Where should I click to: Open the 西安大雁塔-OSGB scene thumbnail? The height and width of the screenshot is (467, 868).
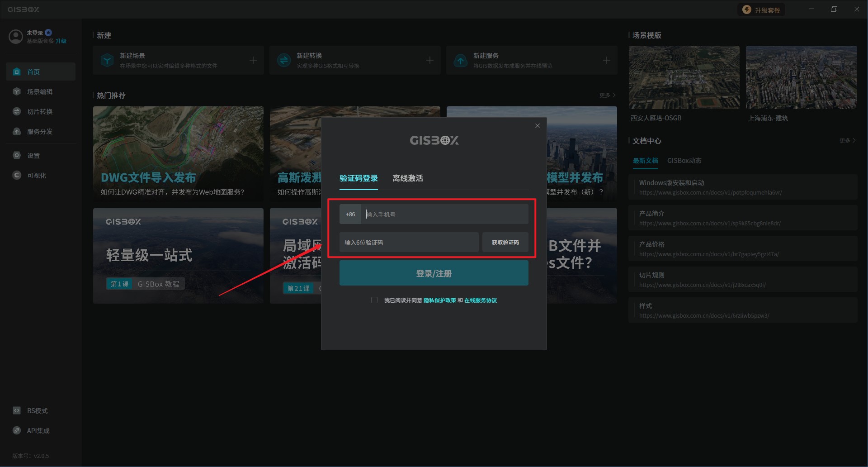pyautogui.click(x=684, y=77)
